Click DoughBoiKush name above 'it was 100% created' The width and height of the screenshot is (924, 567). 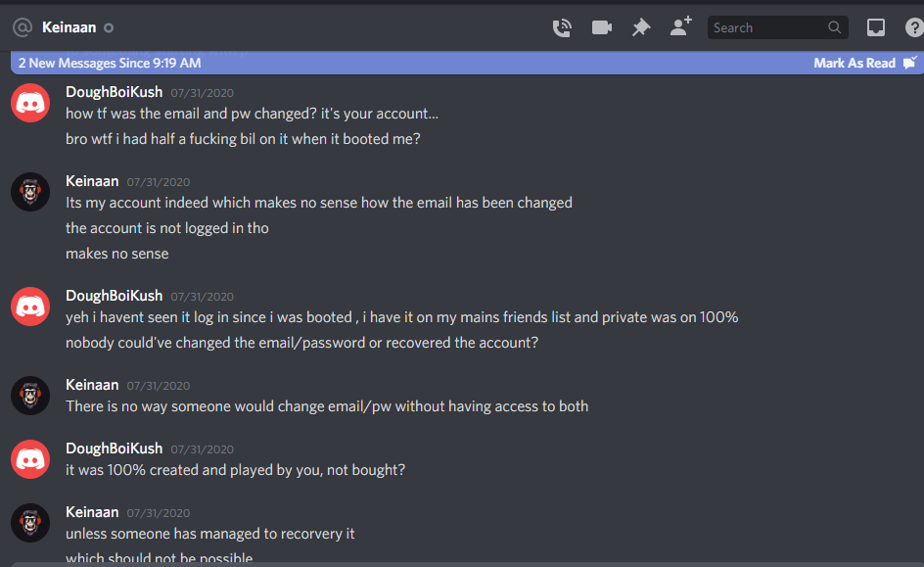[x=114, y=449]
